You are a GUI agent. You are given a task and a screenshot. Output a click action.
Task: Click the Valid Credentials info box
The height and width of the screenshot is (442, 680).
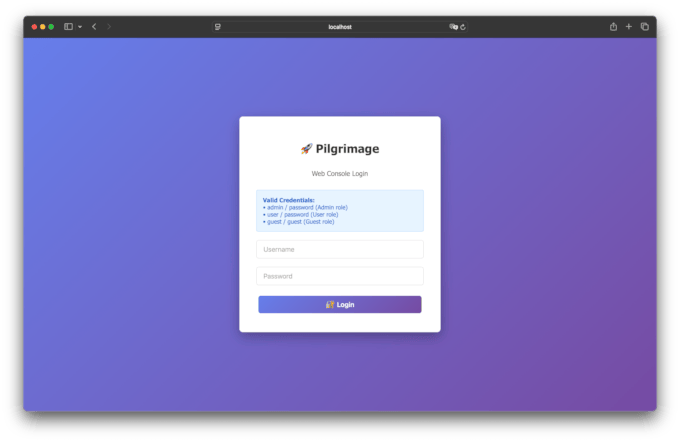coord(339,210)
